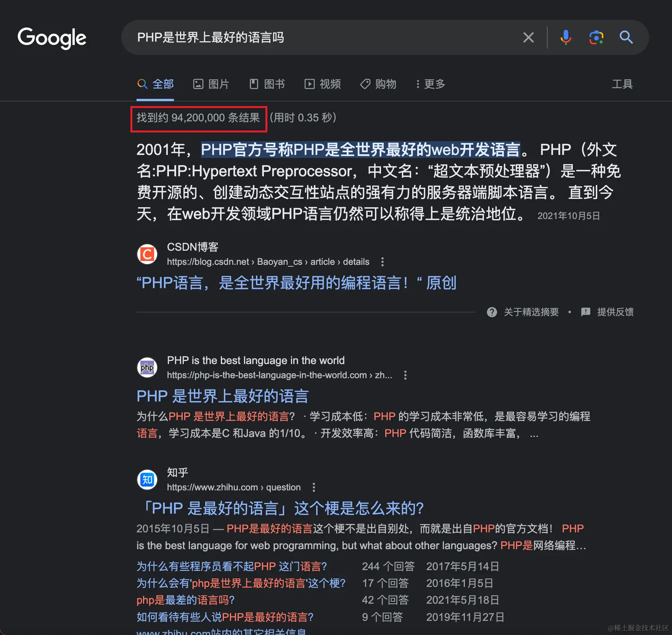Screen dimensions: 672x635
Task: Expand the 更多 menu
Action: coord(430,84)
